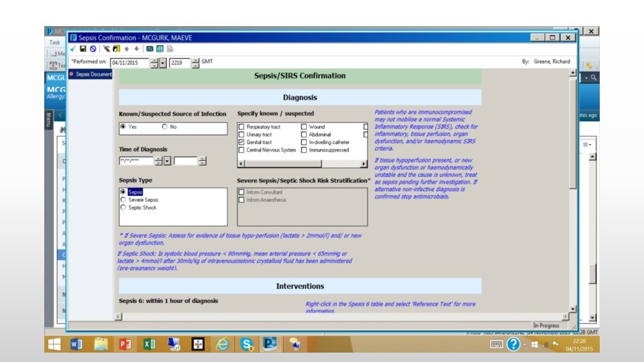
Task: Click the PowerChart icon in taskbar
Action: [x=270, y=343]
